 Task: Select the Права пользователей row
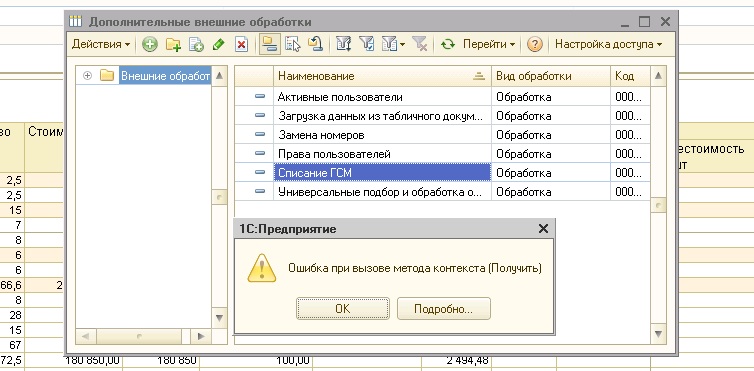(442, 154)
